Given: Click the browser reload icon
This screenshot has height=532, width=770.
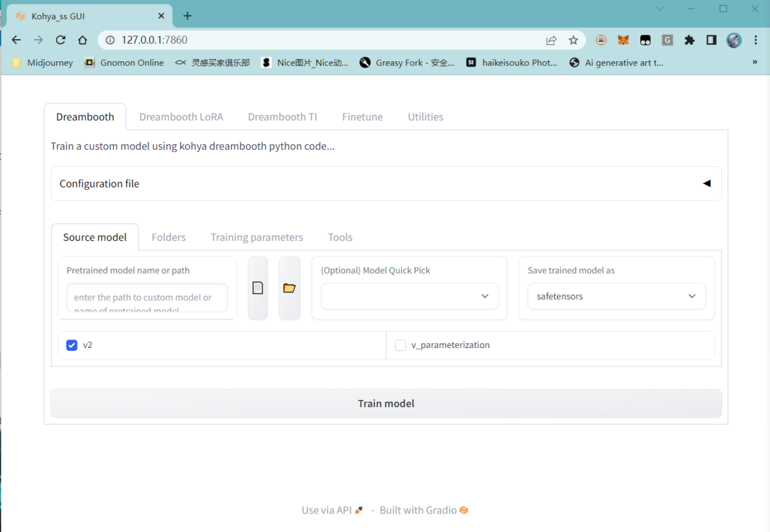Looking at the screenshot, I should pos(61,40).
